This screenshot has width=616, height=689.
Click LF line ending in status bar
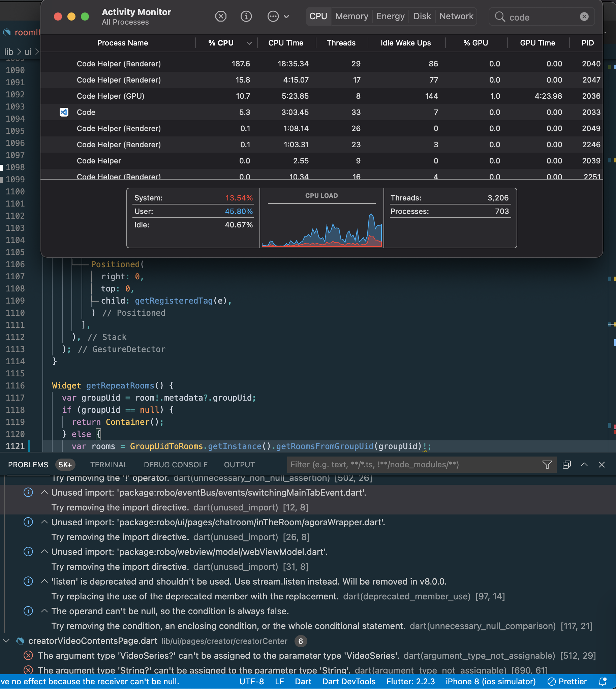point(279,682)
